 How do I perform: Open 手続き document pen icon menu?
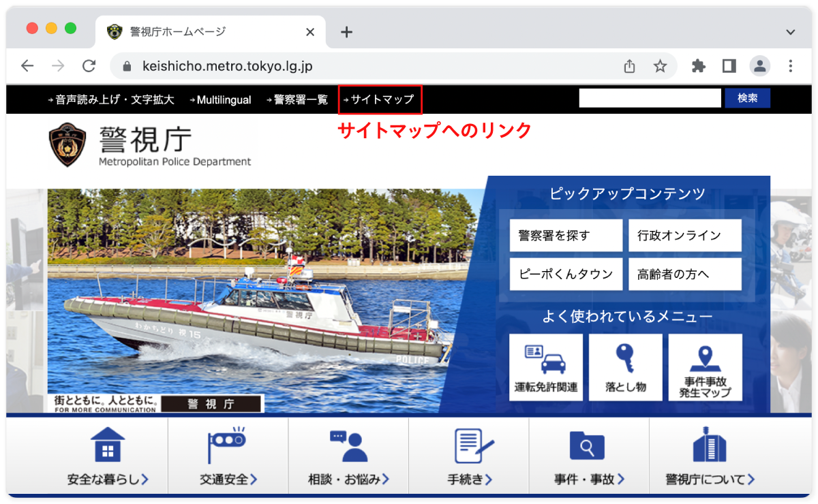point(469,455)
